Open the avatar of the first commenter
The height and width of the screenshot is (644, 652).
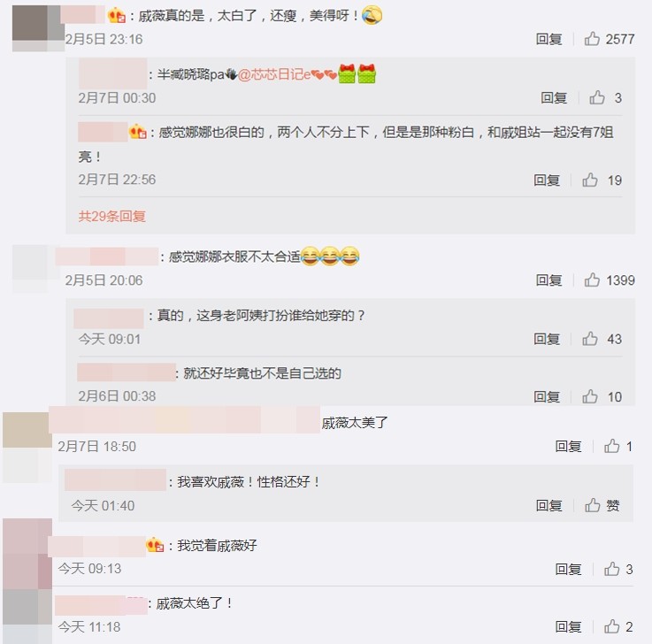pos(38,28)
